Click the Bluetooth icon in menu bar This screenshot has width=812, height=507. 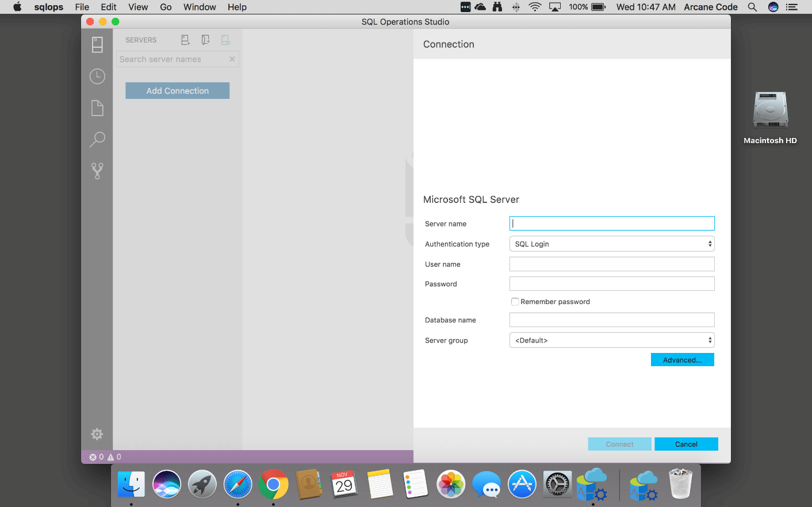point(516,7)
